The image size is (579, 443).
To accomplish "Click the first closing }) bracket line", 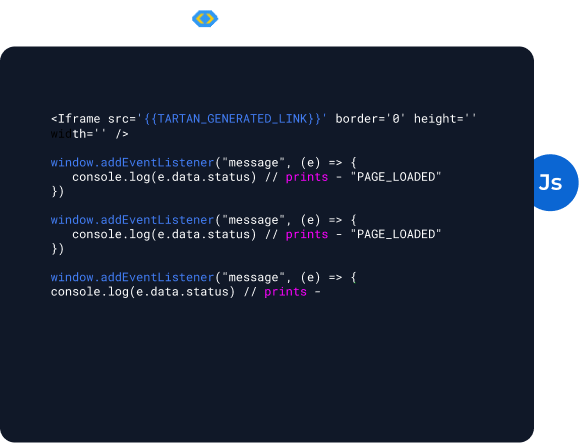I will point(58,191).
